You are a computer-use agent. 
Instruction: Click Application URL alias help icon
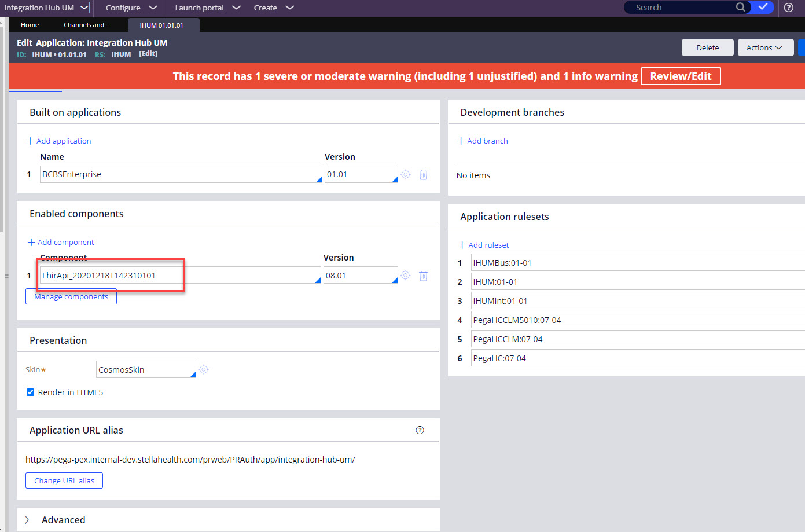[x=420, y=430]
